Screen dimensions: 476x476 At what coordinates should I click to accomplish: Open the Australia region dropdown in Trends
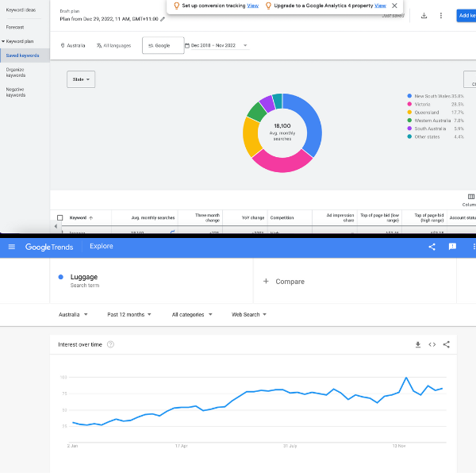[73, 314]
